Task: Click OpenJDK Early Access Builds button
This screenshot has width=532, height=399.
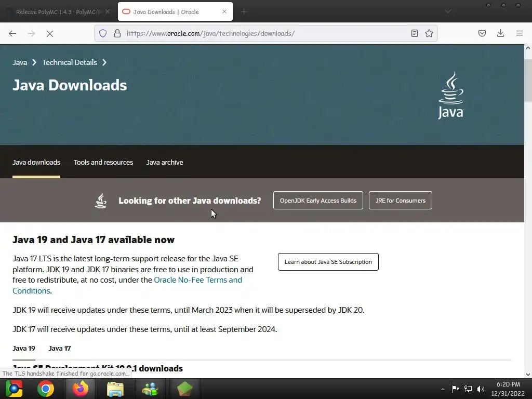Action: 318,201
